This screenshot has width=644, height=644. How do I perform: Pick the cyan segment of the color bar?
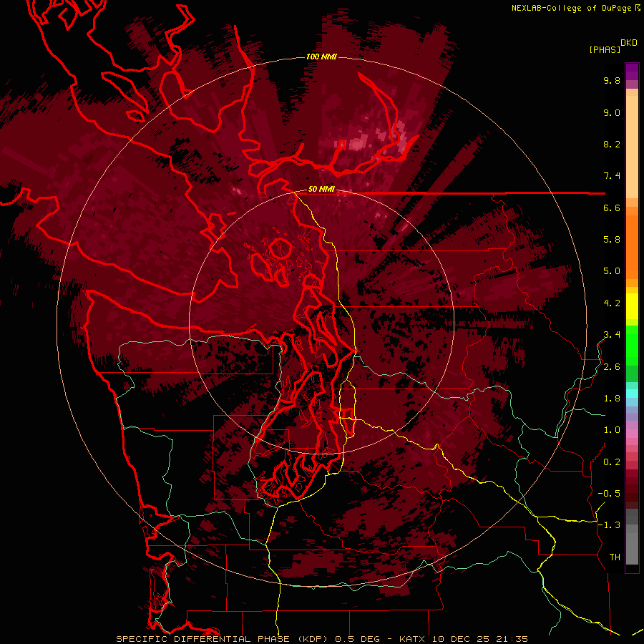click(632, 394)
